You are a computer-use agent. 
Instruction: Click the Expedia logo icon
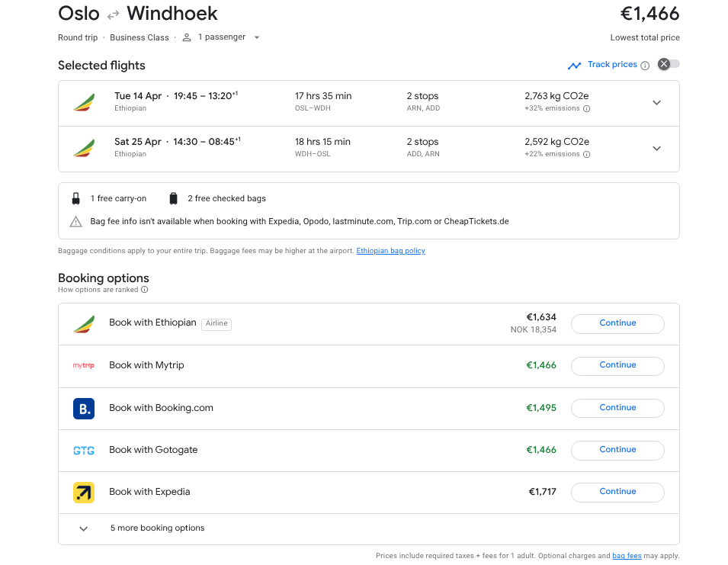(x=84, y=493)
